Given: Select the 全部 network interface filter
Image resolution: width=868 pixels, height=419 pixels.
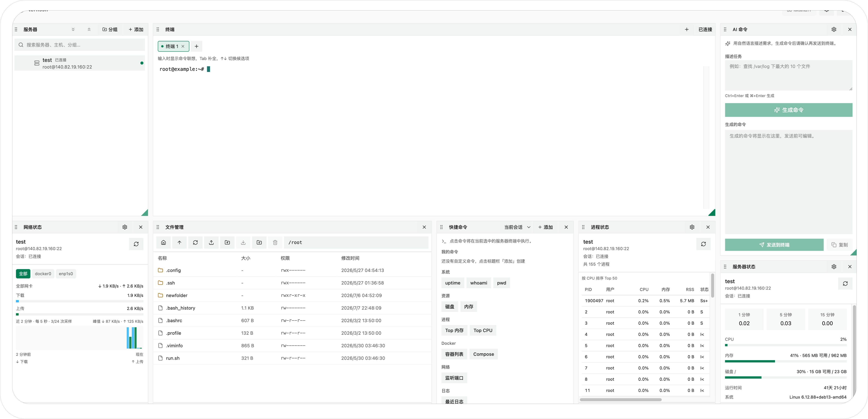Looking at the screenshot, I should (x=23, y=273).
